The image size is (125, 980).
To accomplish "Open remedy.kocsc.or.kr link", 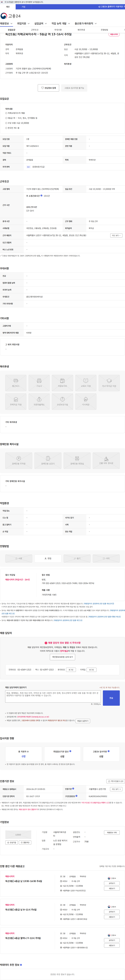I will [33, 717].
